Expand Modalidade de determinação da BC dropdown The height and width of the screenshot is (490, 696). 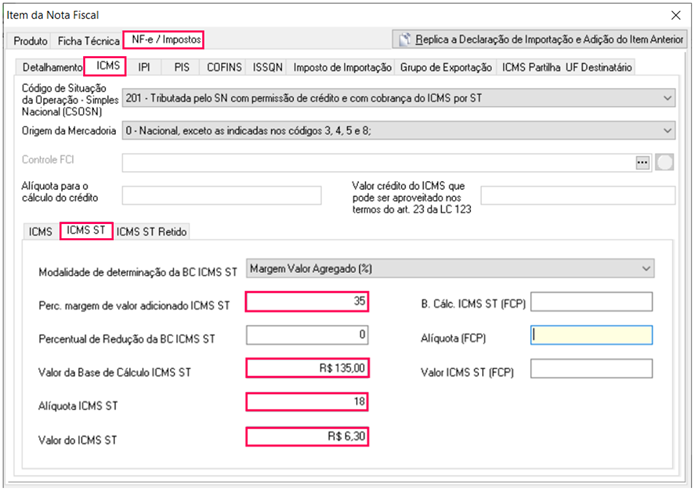tap(647, 268)
